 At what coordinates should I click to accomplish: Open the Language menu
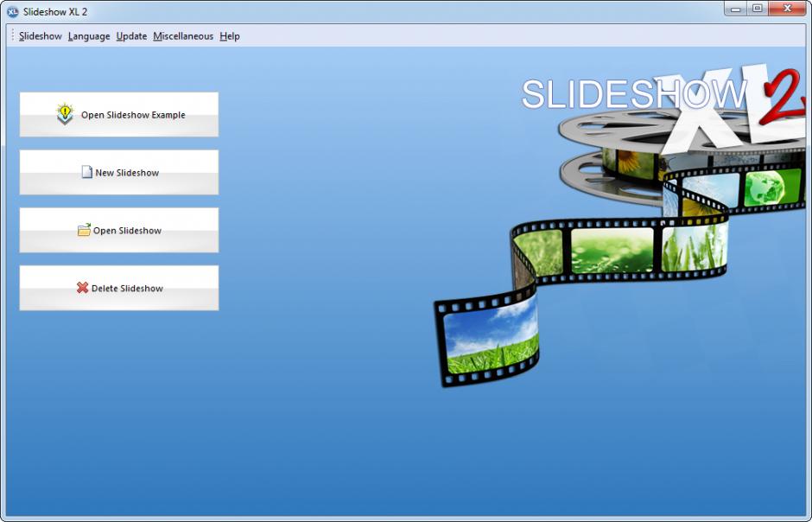tap(89, 36)
